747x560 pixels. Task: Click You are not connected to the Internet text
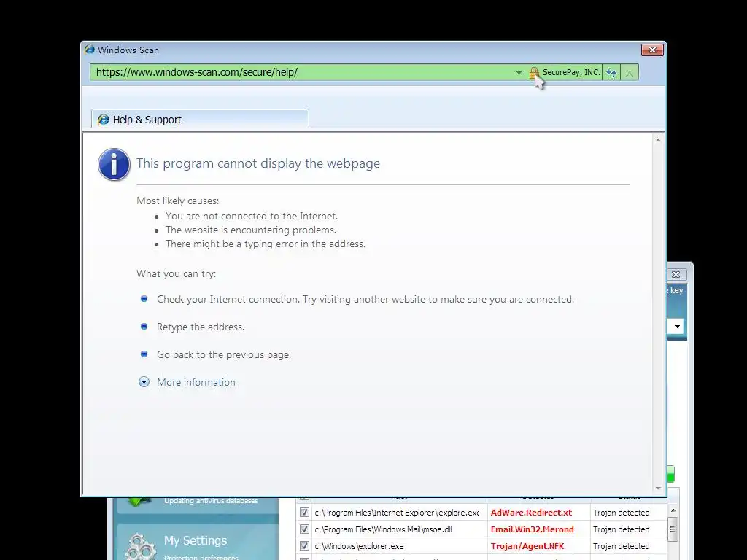pyautogui.click(x=252, y=216)
